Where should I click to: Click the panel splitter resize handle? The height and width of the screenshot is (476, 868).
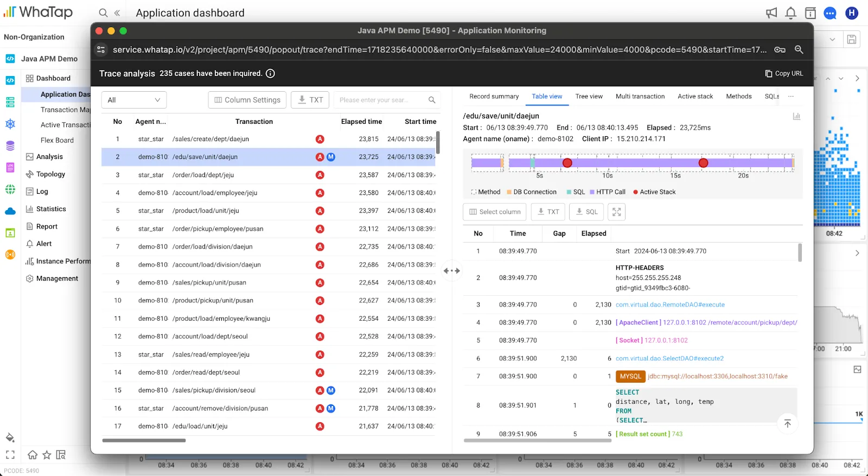tap(451, 270)
